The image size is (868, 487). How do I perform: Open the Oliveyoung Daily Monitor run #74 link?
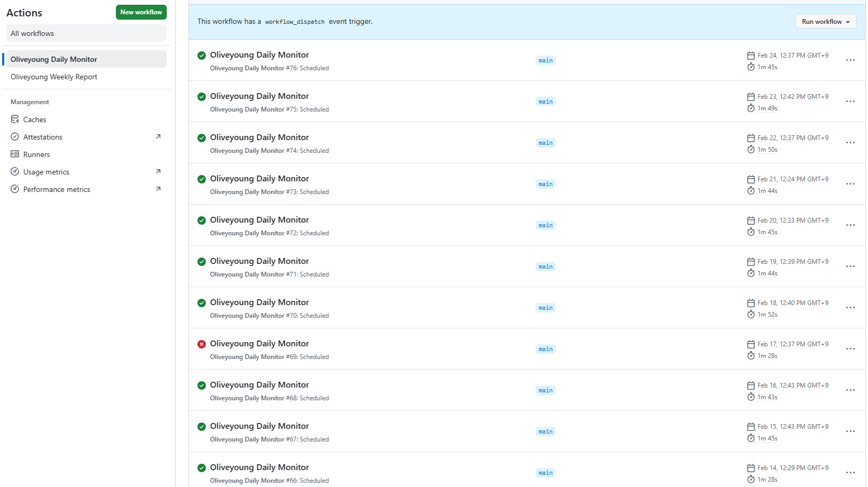pyautogui.click(x=259, y=137)
